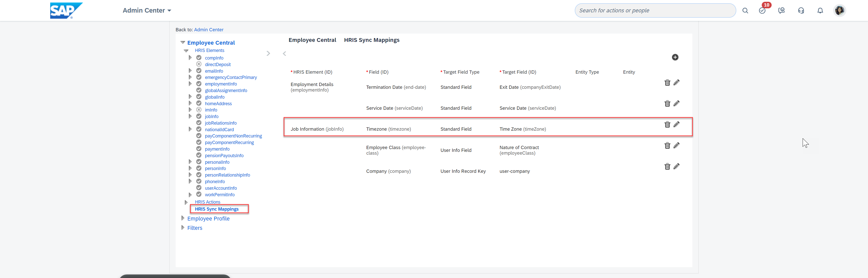
Task: Open the HRIS Actions tree link
Action: [x=208, y=202]
